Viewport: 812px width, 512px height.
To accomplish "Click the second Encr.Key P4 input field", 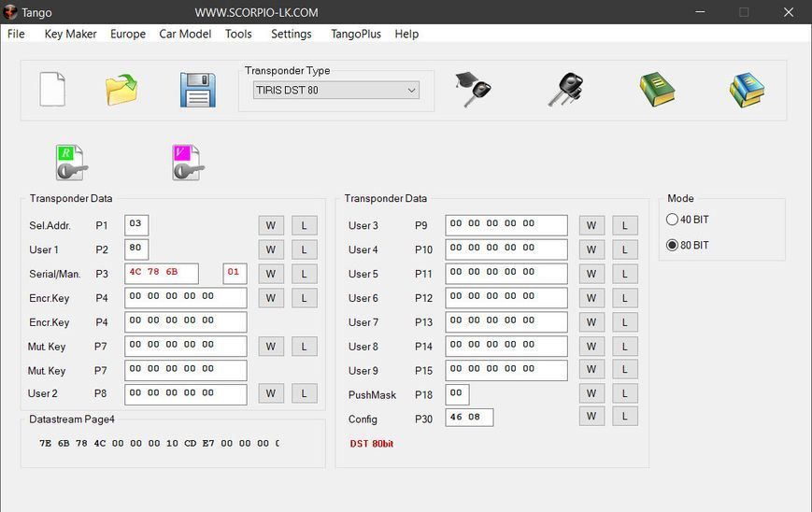I will coord(186,322).
